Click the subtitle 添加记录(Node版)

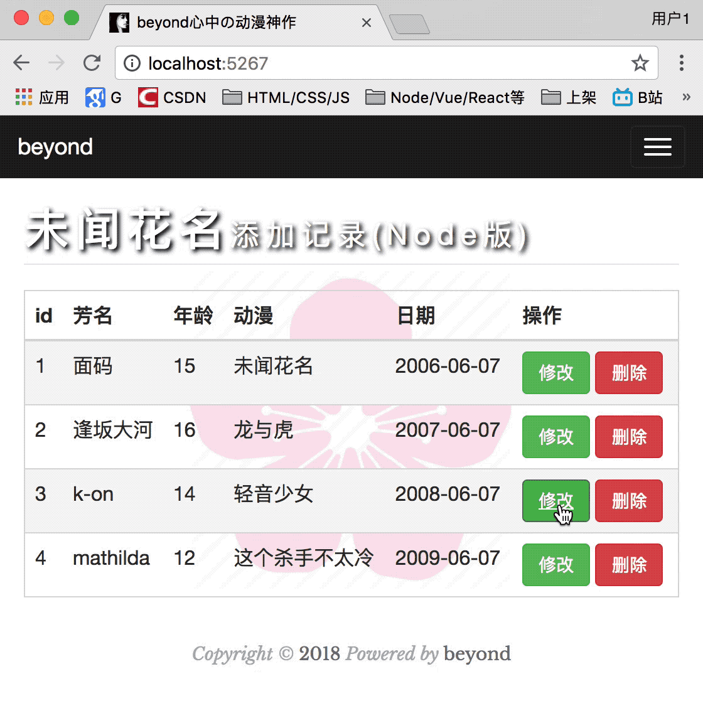(380, 236)
